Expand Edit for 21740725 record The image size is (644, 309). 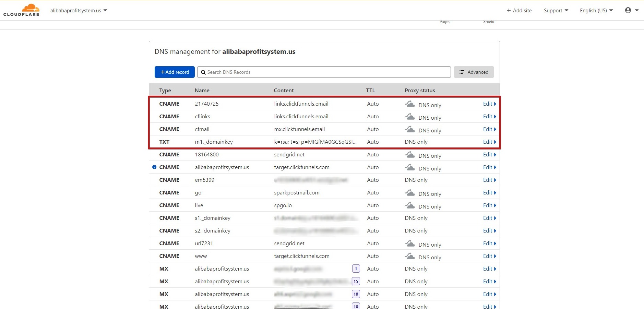(x=489, y=104)
